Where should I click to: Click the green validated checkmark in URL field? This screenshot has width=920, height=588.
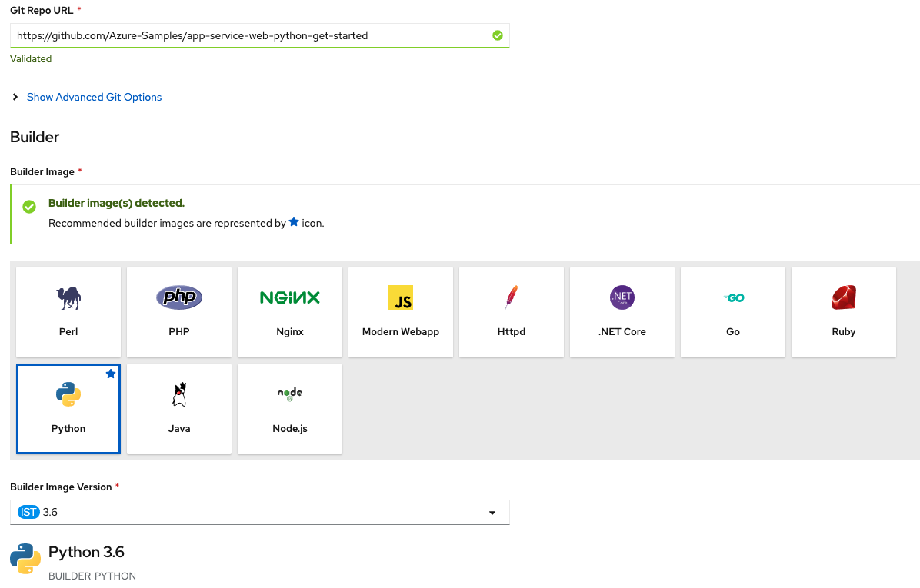point(498,36)
